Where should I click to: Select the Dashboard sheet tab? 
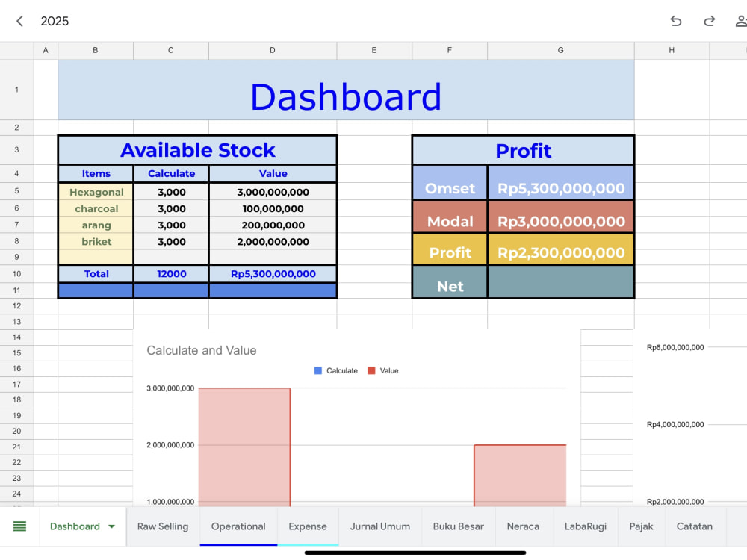(x=75, y=526)
